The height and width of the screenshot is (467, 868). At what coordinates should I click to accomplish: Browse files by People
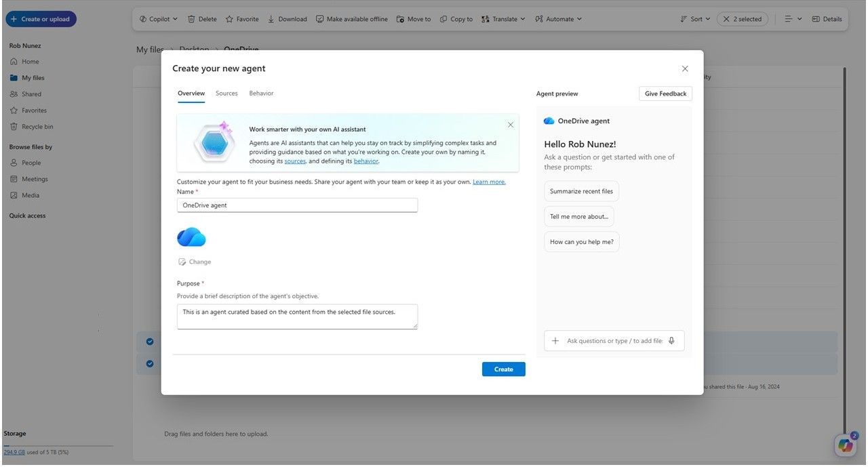(x=26, y=163)
